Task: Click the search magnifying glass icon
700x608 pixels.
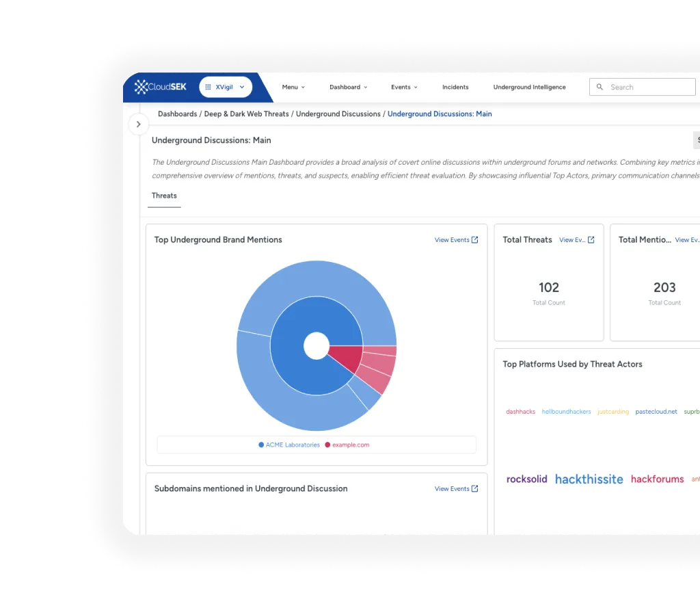Action: pos(600,87)
